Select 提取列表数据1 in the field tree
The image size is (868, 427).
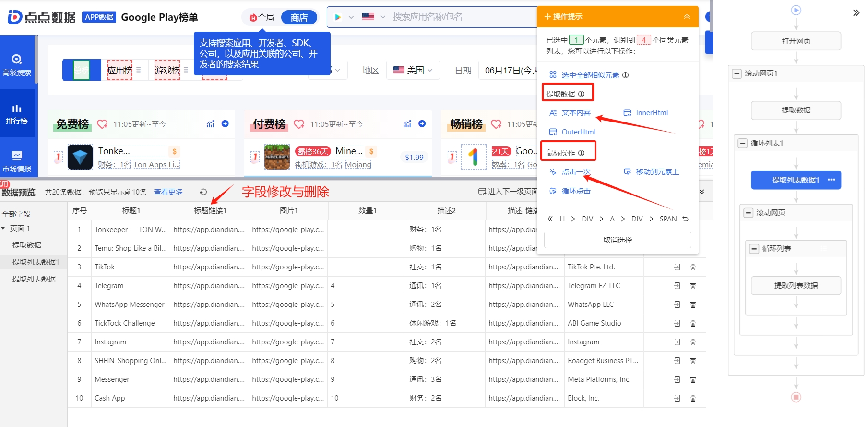[36, 262]
